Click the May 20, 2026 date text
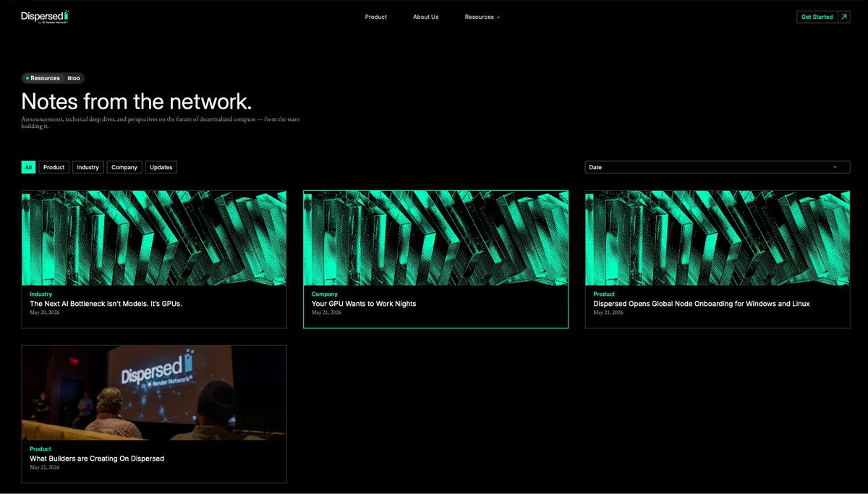This screenshot has height=494, width=868. tap(44, 312)
